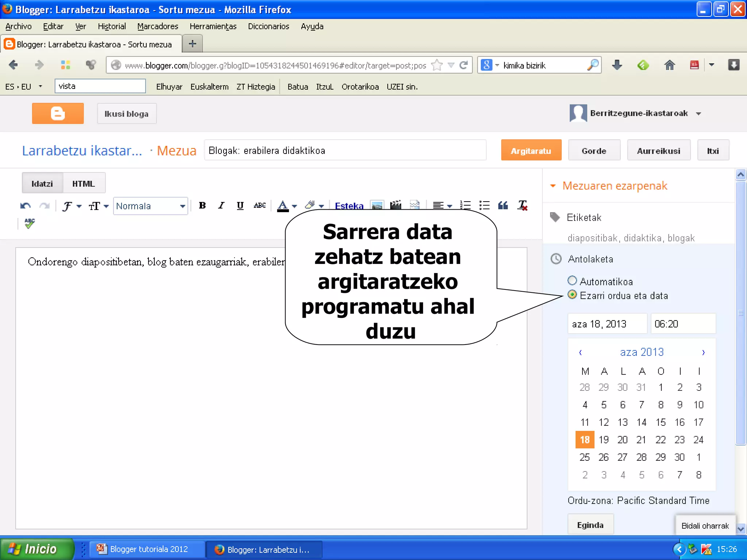Open the Marcadores menu
The image size is (747, 560).
(158, 26)
